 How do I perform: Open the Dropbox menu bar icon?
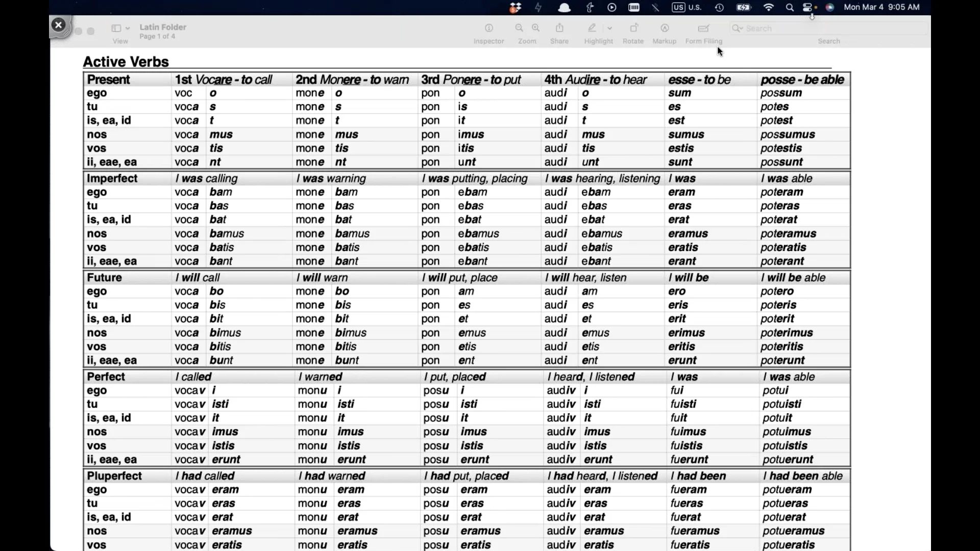click(x=515, y=7)
